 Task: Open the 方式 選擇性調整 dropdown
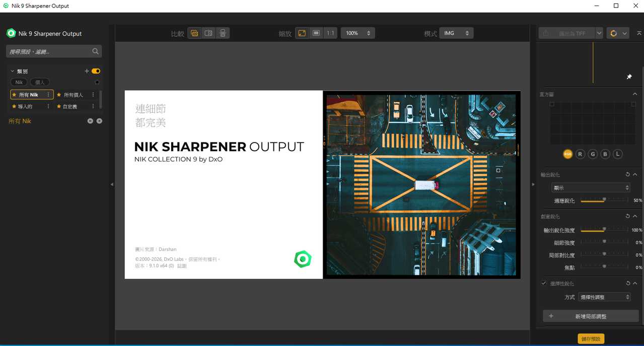coord(604,297)
